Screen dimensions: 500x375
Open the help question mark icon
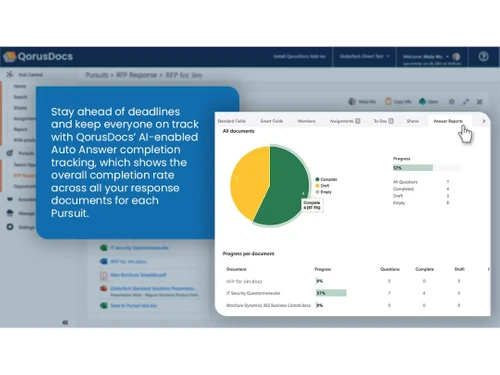click(483, 57)
